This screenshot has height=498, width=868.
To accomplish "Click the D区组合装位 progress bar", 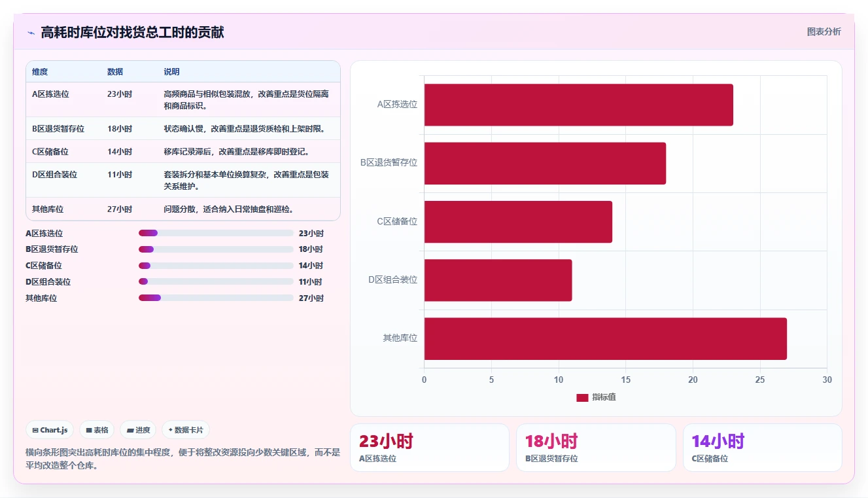I will coord(216,281).
